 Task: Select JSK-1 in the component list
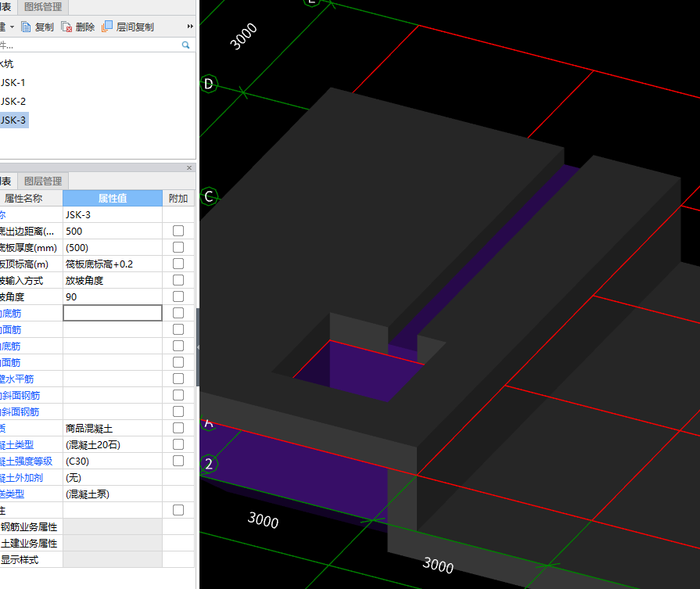point(13,83)
